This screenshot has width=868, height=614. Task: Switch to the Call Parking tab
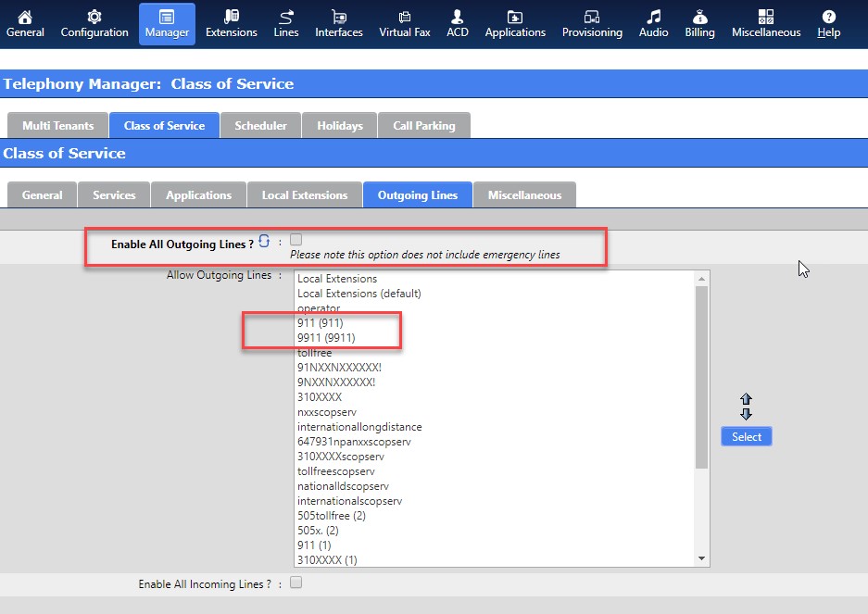pyautogui.click(x=424, y=126)
